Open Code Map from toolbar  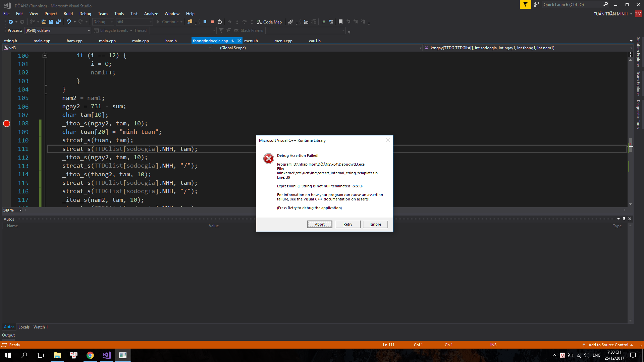point(269,22)
